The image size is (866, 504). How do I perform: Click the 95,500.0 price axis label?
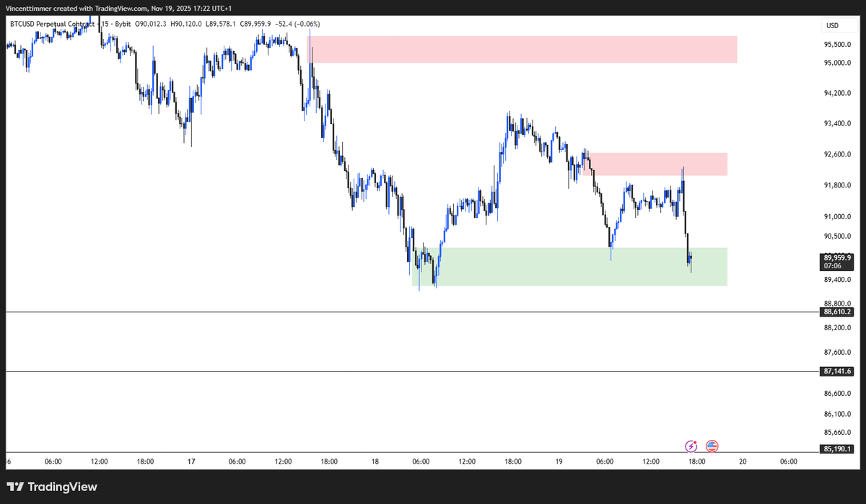(x=837, y=44)
